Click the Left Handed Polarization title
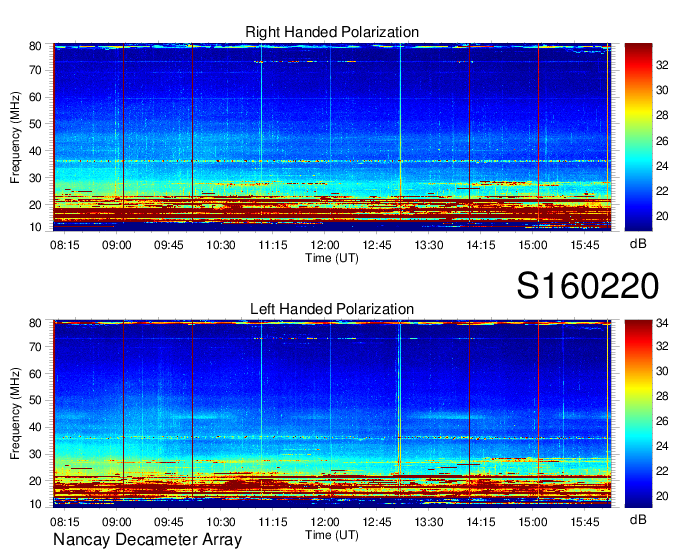The width and height of the screenshot is (680, 552). point(332,309)
